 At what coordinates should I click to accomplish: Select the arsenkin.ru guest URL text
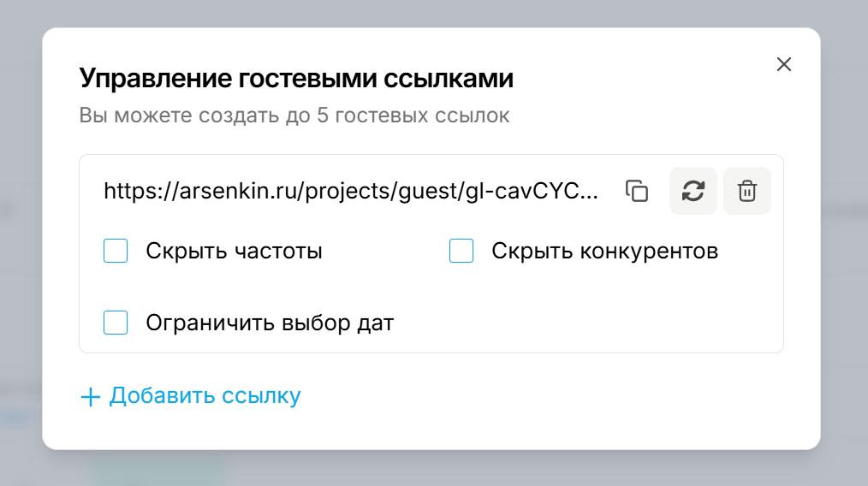(351, 191)
